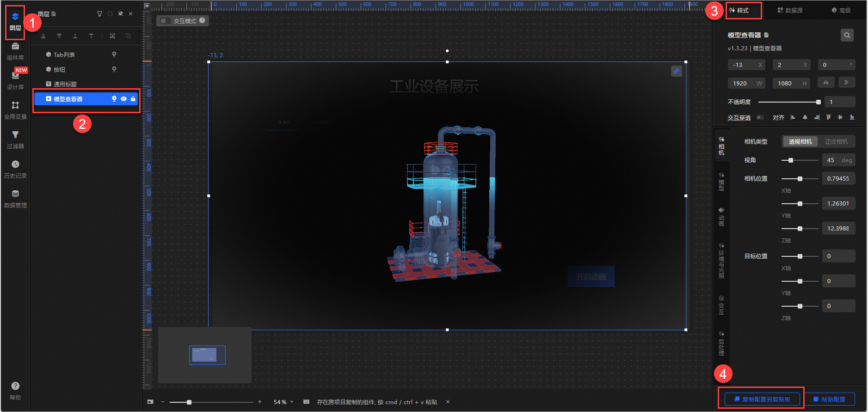Open the 历史记录 history panel

(15, 170)
